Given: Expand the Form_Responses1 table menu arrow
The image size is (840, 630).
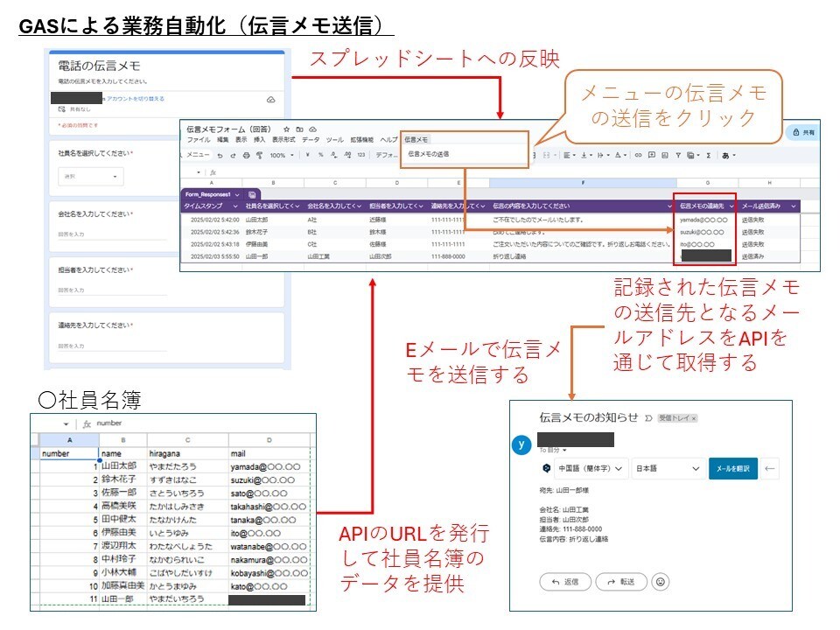Looking at the screenshot, I should [x=237, y=194].
